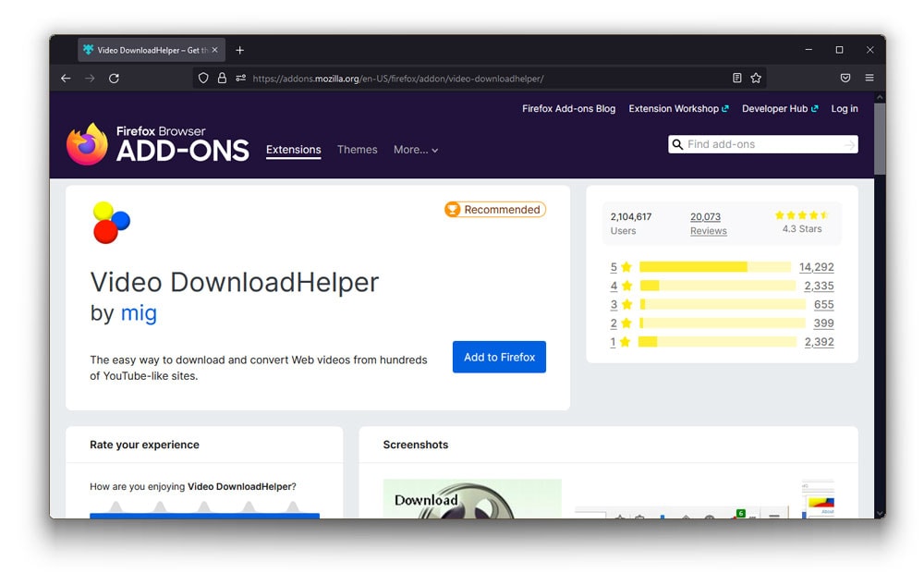Filter reviews by 3 star row

click(x=722, y=305)
